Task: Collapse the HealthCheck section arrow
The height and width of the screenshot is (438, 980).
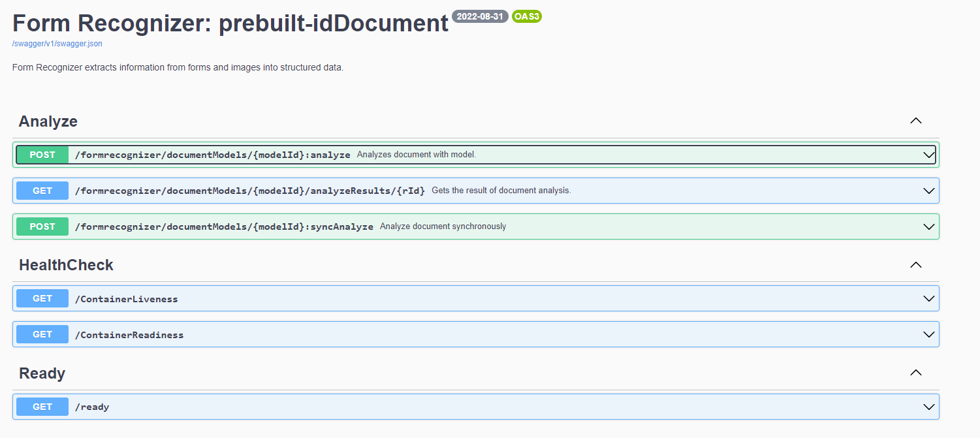Action: [x=915, y=265]
